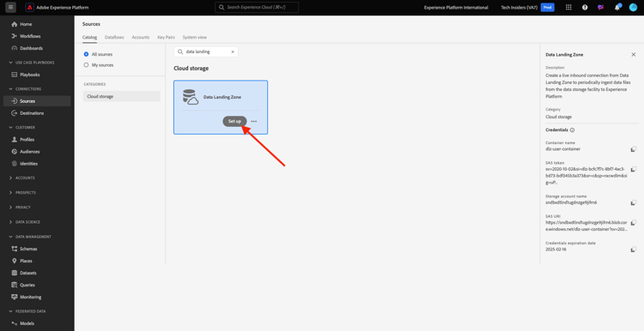Open the notifications bell icon
Screen dimensions: 644x331
(617, 8)
